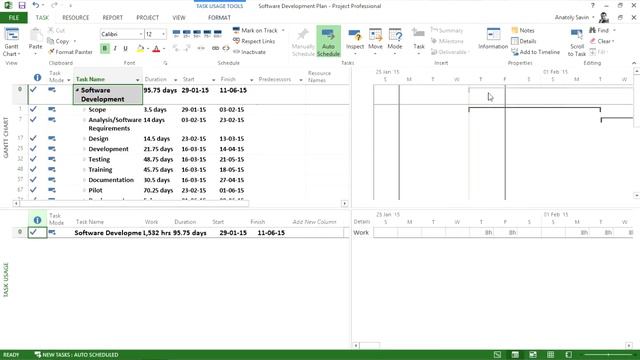Collapse the ribbon arrow
The image size is (640, 360).
(x=634, y=63)
